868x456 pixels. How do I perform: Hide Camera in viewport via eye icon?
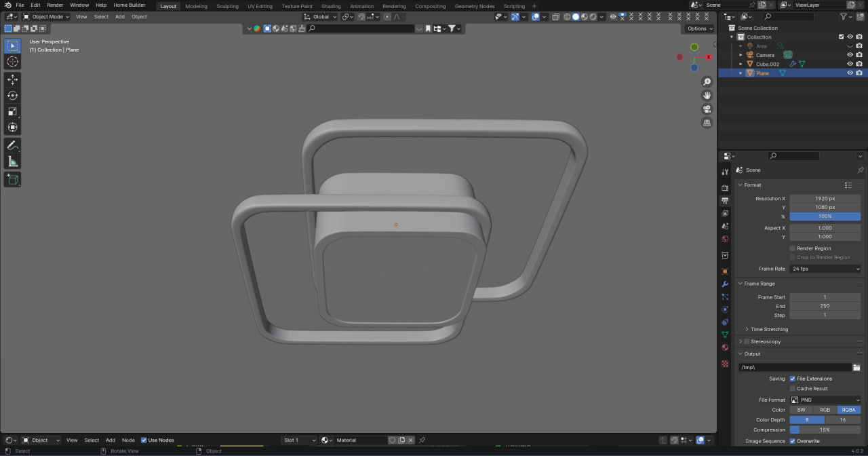(850, 55)
